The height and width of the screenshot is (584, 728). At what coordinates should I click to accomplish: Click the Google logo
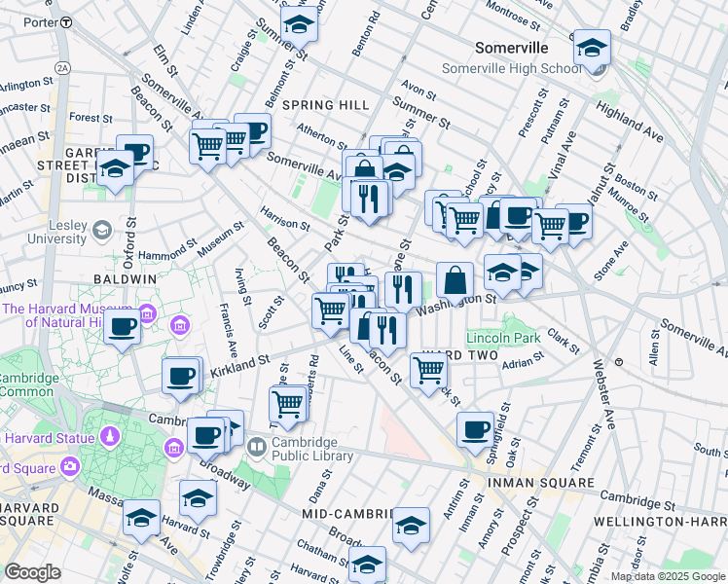pos(32,573)
